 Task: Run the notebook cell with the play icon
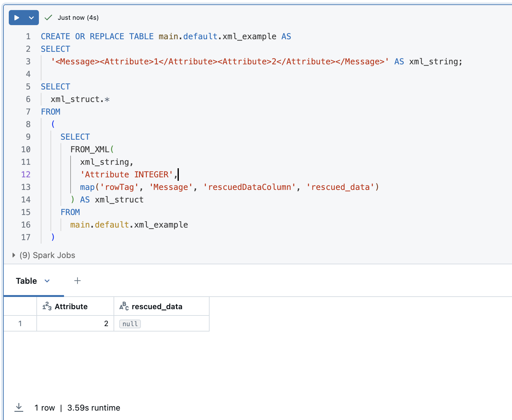pyautogui.click(x=16, y=18)
